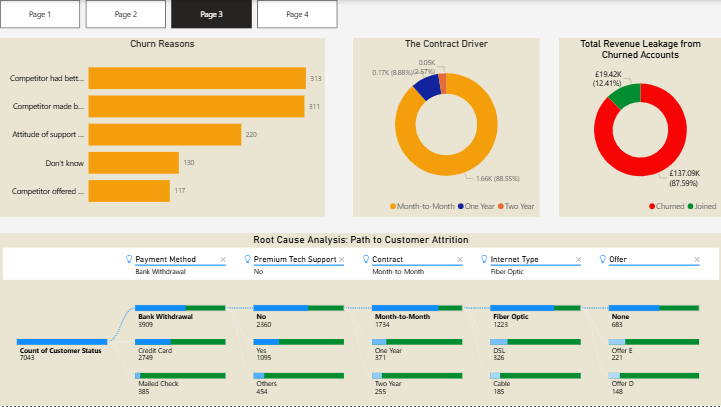721x407 pixels.
Task: Click the blue One Year donut segment
Action: pyautogui.click(x=428, y=86)
